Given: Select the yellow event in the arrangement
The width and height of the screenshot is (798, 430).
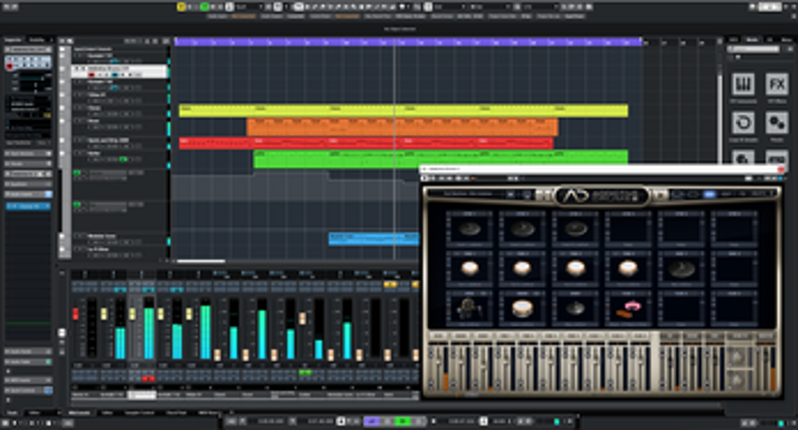Looking at the screenshot, I should [x=403, y=110].
